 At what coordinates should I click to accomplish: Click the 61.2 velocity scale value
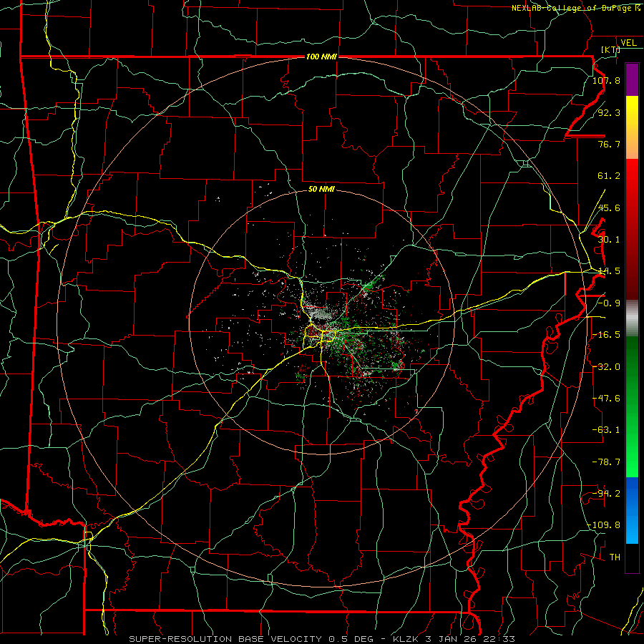click(609, 176)
